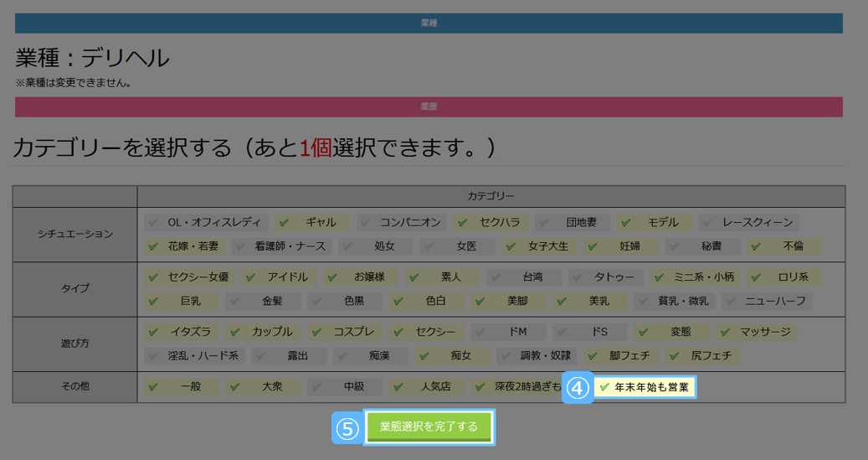Select the 金髪 category option

[263, 301]
